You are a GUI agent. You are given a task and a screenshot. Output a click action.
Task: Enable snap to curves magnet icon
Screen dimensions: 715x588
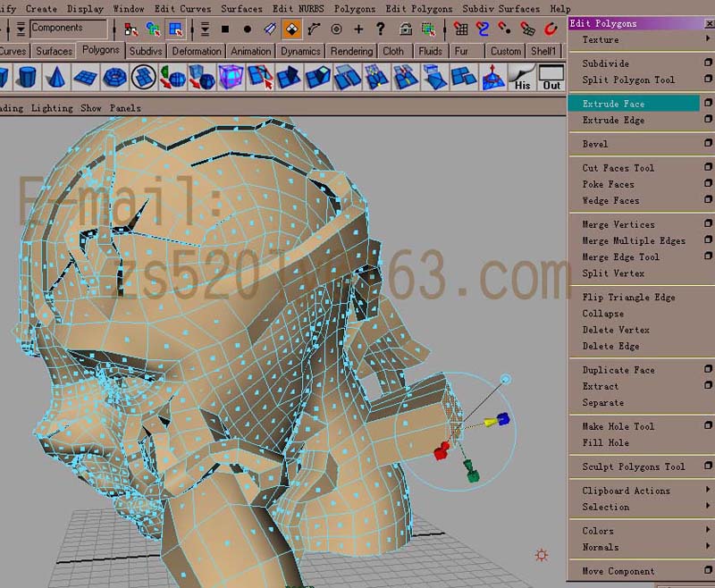(483, 29)
